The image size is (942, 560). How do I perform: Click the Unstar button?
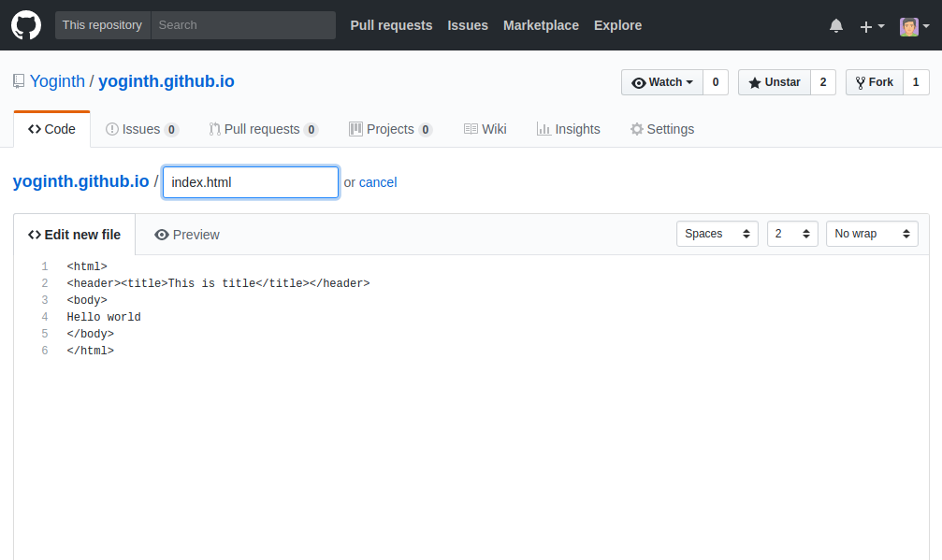(x=774, y=82)
